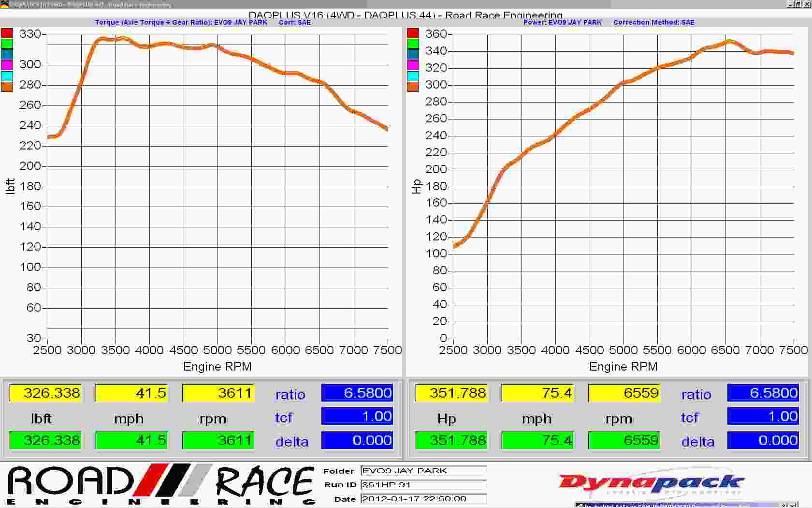Viewport: 812px width, 508px height.
Task: Click the Dynapack logo
Action: click(x=651, y=483)
